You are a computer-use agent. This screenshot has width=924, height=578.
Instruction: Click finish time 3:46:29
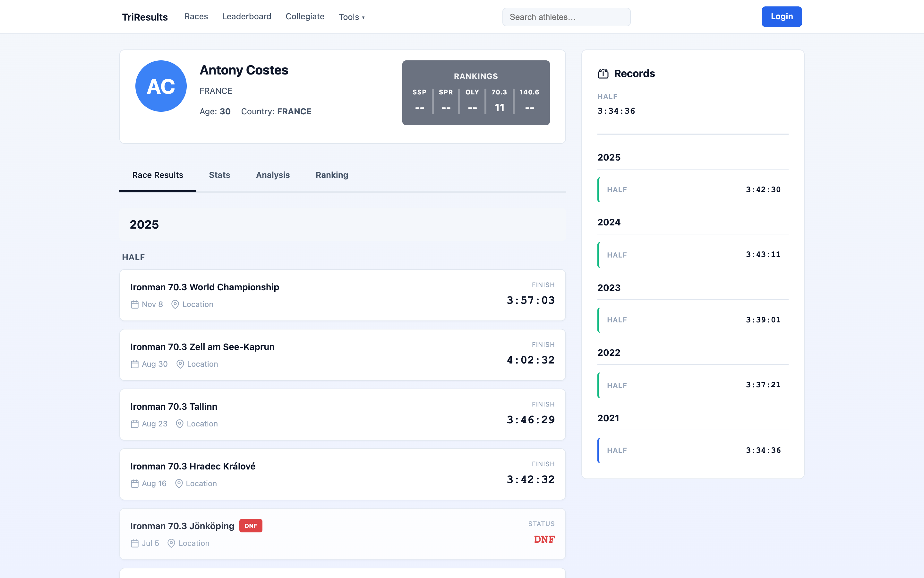point(531,420)
